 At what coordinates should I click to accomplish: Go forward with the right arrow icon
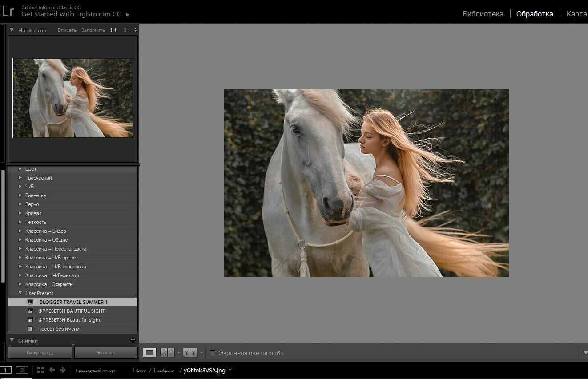[x=63, y=370]
